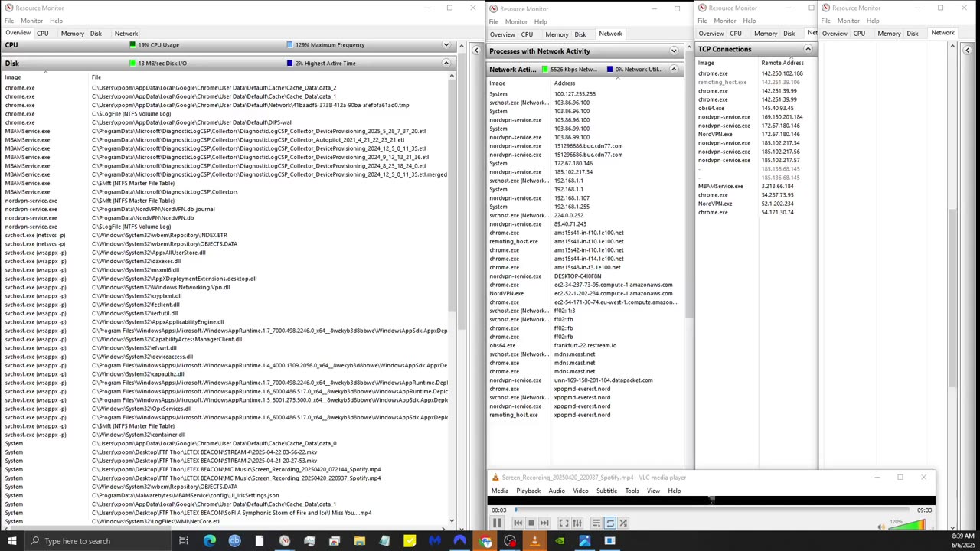Click VLC elapsed time 00:03 label

click(x=498, y=510)
